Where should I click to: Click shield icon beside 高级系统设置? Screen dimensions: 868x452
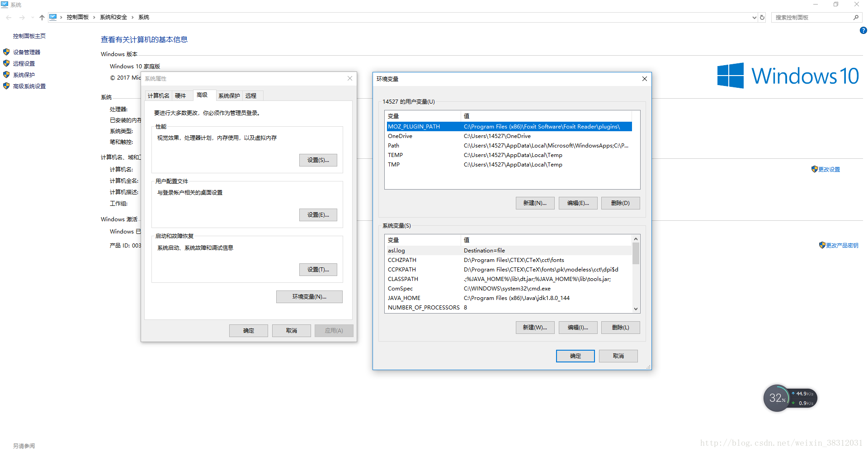click(6, 86)
